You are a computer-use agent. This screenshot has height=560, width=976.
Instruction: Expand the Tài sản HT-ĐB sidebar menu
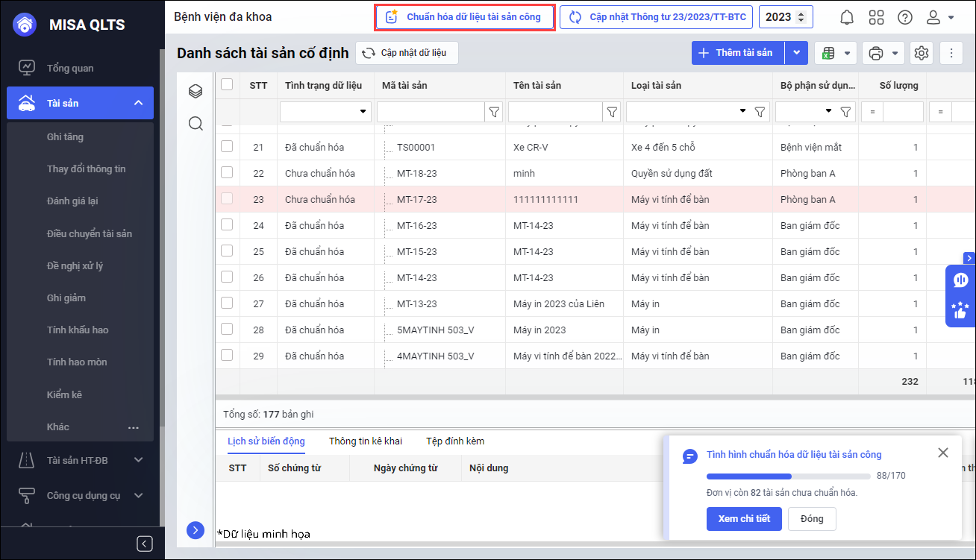coord(138,460)
